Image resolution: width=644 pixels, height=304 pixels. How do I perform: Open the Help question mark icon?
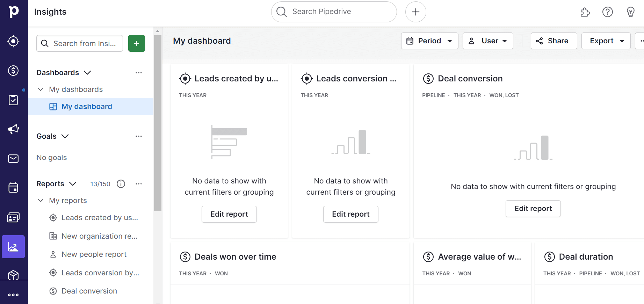[608, 12]
